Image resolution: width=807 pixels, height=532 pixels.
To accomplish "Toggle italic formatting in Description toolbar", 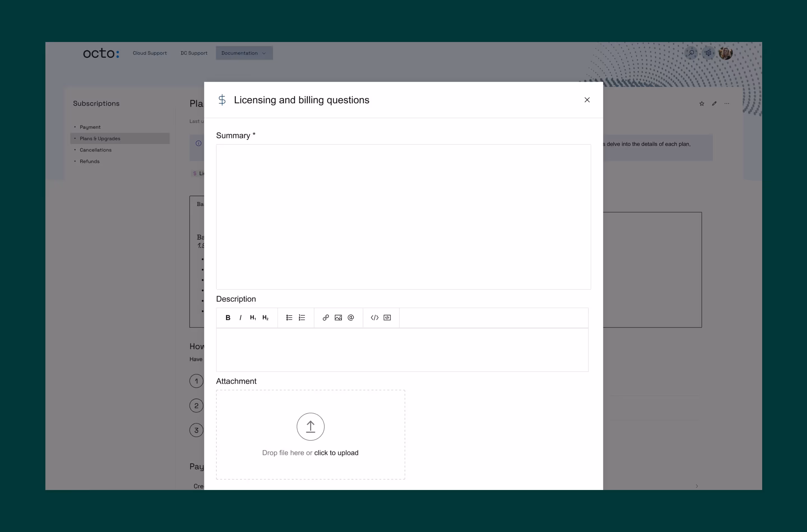I will point(240,318).
